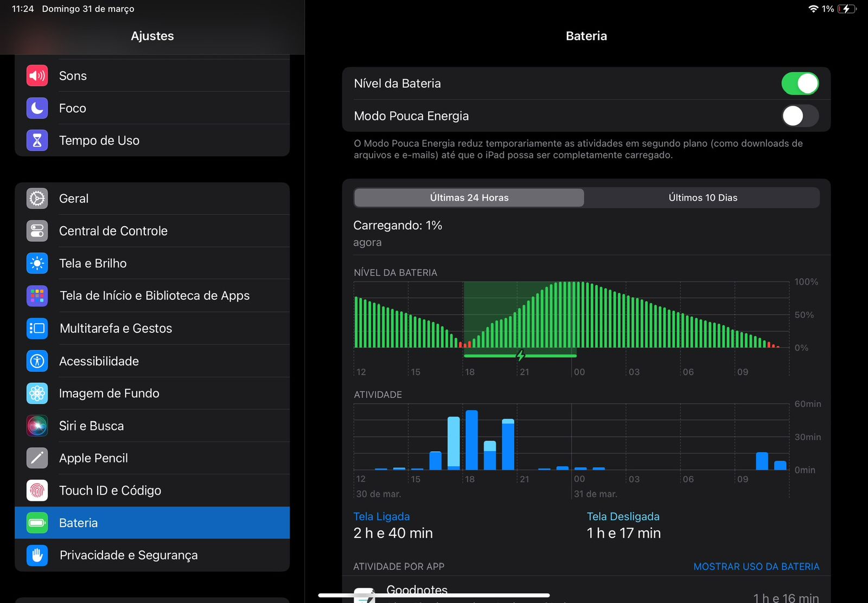This screenshot has height=603, width=868.
Task: Tap the Tela e Brilho icon
Action: coord(37,264)
